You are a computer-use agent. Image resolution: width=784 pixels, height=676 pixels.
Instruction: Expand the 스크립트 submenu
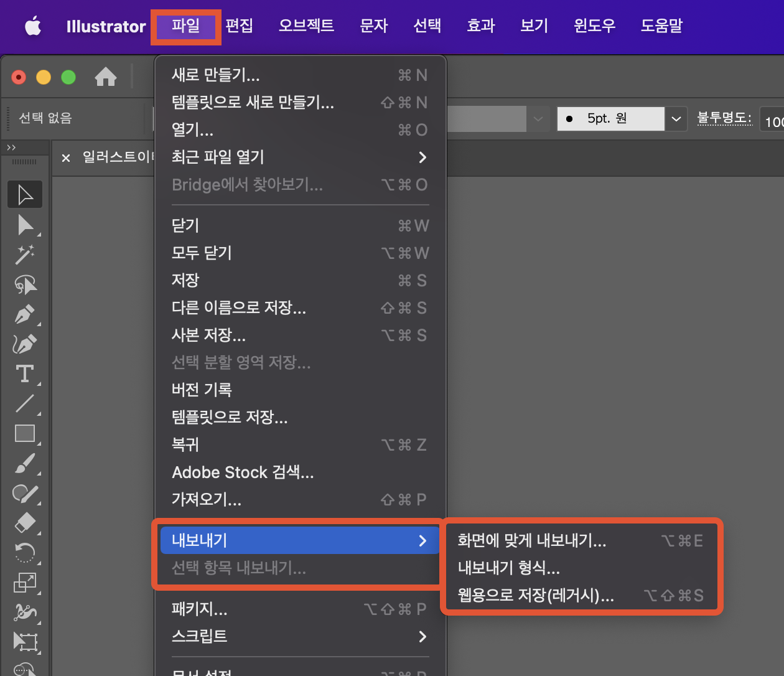tap(300, 636)
